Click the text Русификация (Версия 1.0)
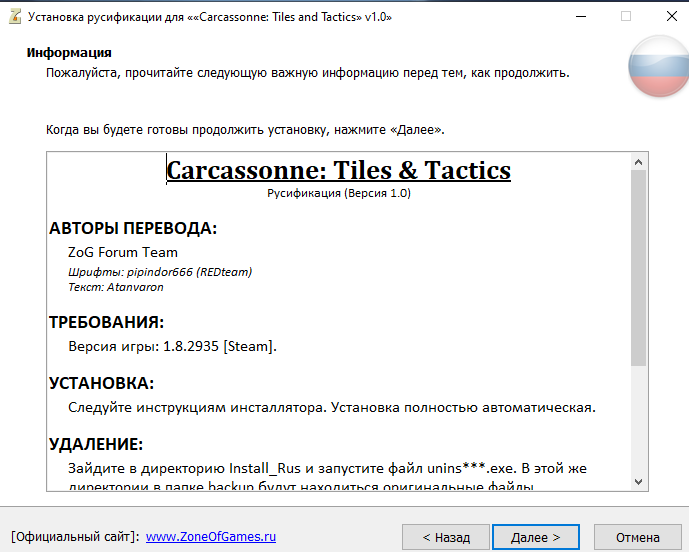The height and width of the screenshot is (552, 689). click(x=339, y=193)
